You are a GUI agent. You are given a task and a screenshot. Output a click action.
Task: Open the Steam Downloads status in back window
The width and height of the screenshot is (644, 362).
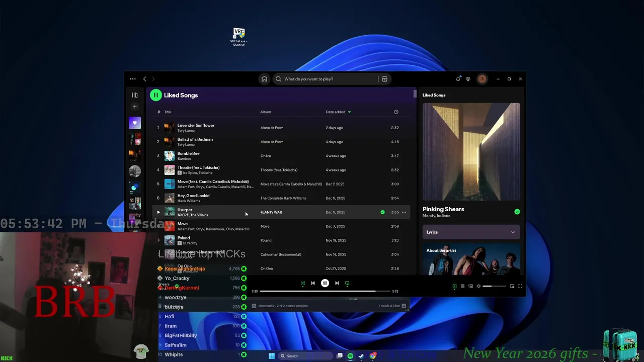tap(283, 306)
